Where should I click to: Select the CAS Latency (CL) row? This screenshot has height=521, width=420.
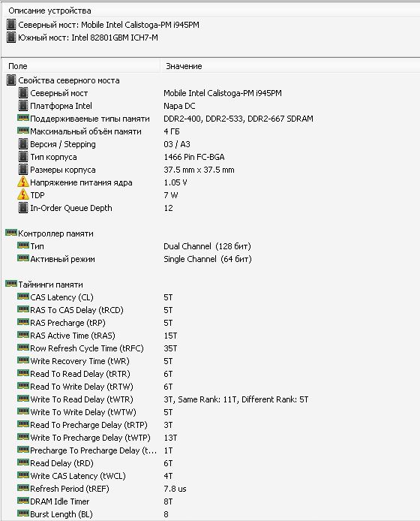click(211, 297)
